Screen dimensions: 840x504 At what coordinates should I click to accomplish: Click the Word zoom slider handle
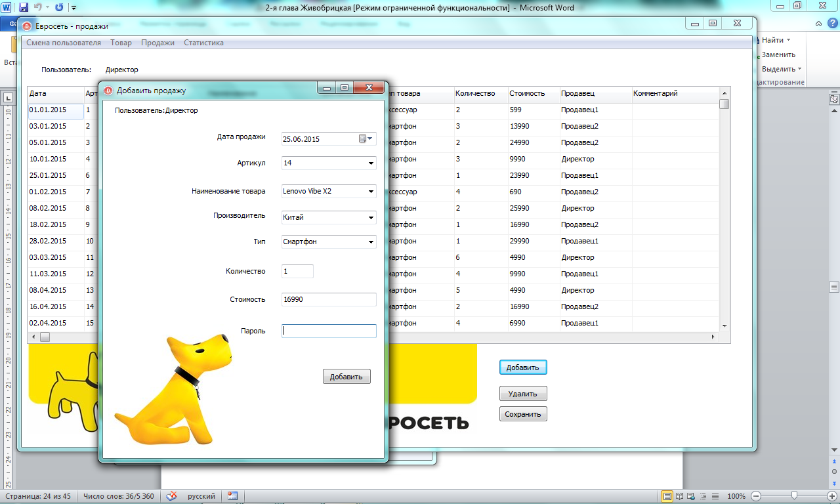794,496
